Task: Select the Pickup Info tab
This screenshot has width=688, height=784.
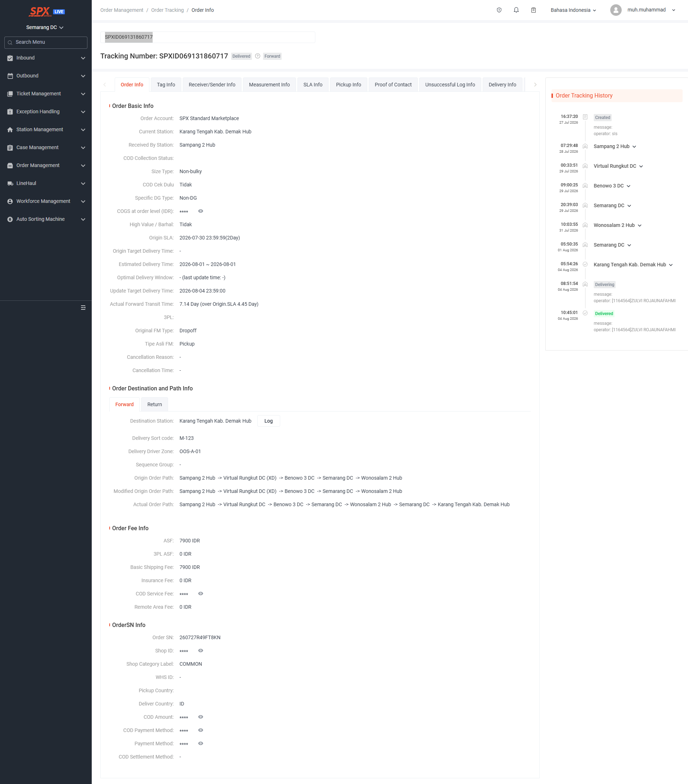Action: 349,85
